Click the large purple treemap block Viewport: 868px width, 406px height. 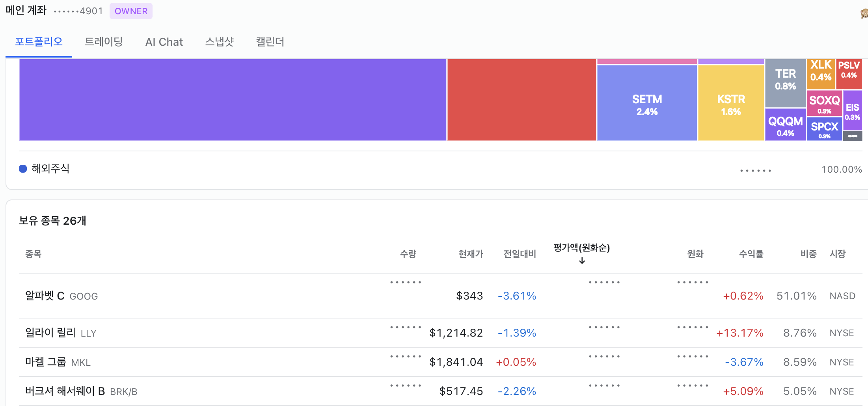[x=233, y=100]
